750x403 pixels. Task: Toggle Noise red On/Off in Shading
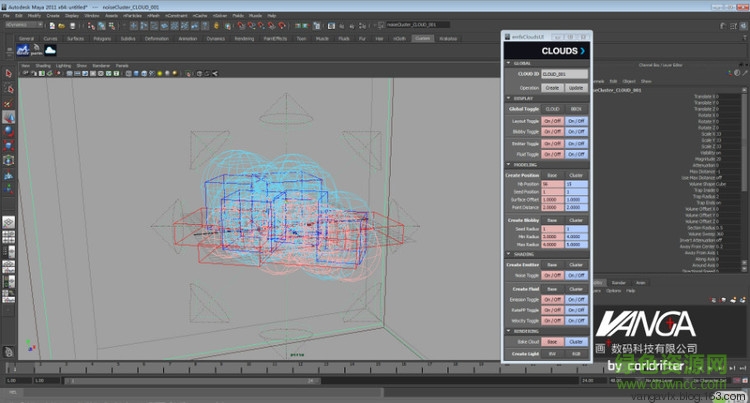552,274
